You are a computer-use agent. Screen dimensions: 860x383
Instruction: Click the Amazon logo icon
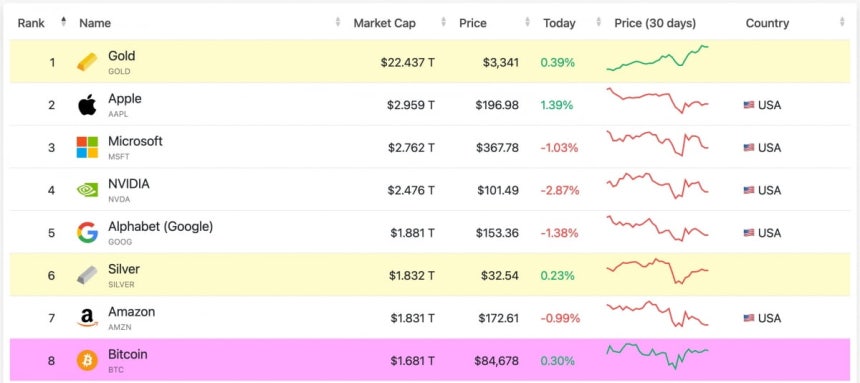pyautogui.click(x=87, y=318)
